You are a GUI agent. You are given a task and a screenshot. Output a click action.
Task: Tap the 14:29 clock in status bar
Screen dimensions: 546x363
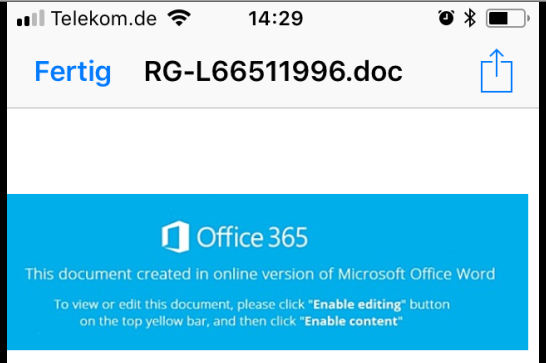[276, 18]
